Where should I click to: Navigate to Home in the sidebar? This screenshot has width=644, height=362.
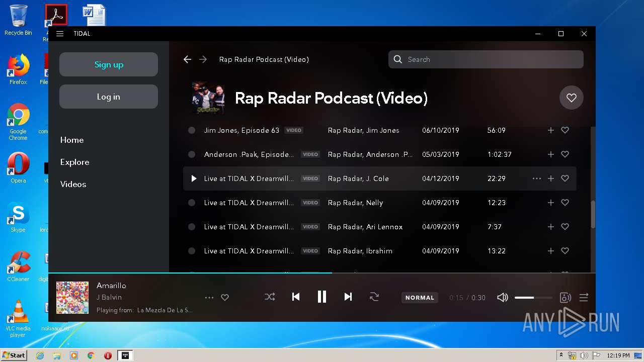(72, 140)
